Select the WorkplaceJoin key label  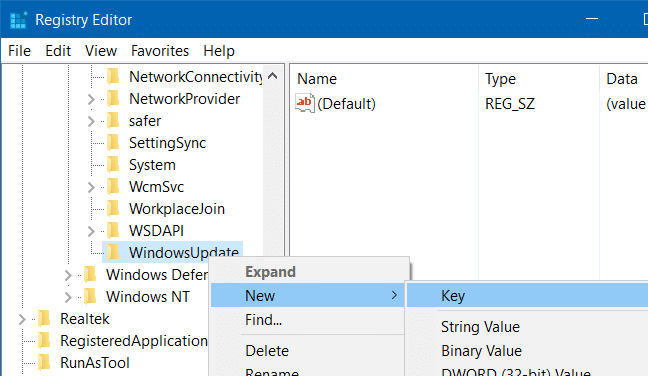point(177,209)
